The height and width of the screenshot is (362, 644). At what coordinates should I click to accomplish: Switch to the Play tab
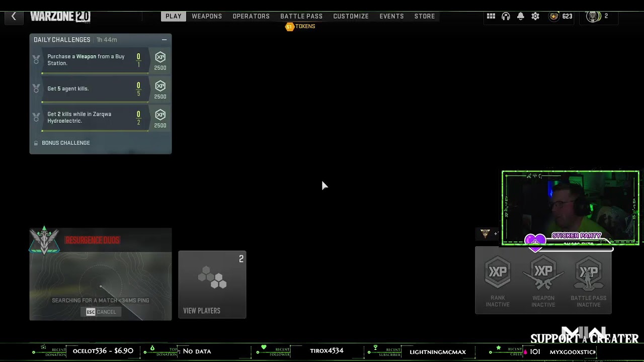tap(174, 16)
